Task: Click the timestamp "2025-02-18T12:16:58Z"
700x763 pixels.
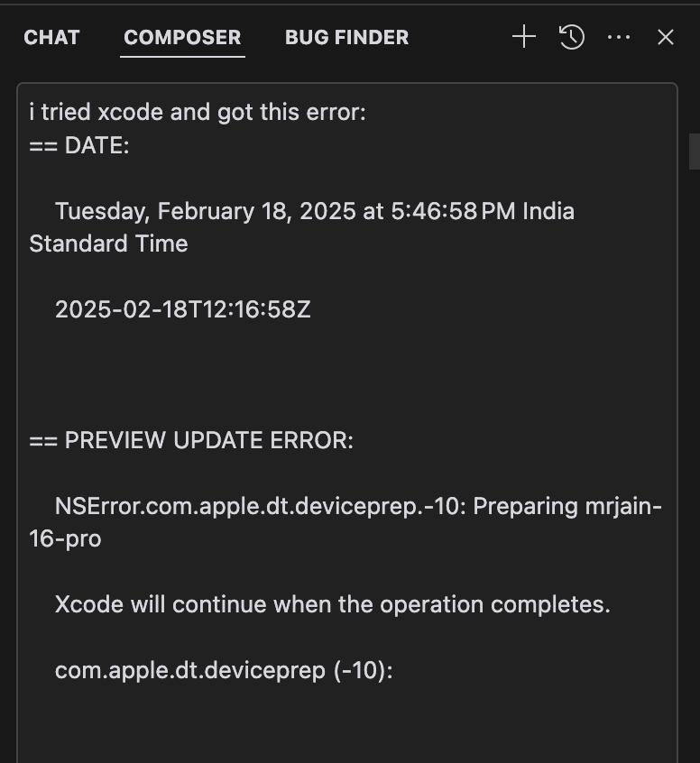Action: [x=183, y=309]
